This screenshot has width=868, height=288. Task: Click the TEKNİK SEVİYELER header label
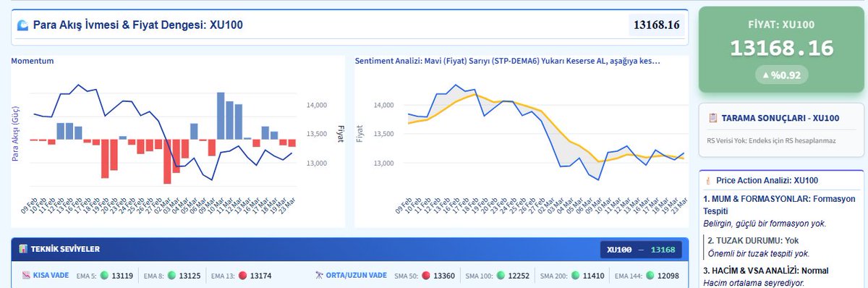[x=66, y=250]
